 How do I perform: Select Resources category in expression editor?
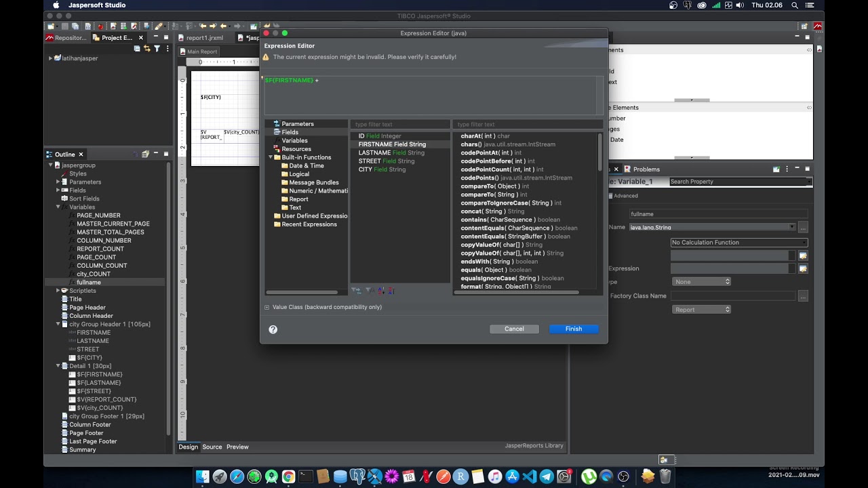point(296,149)
